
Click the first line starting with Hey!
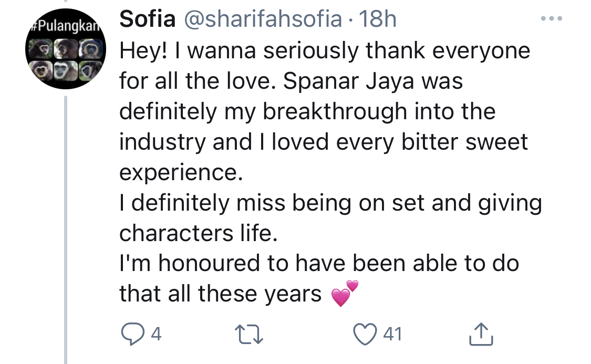click(324, 51)
